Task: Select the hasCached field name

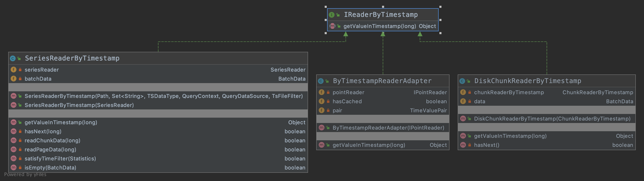Action: 347,101
